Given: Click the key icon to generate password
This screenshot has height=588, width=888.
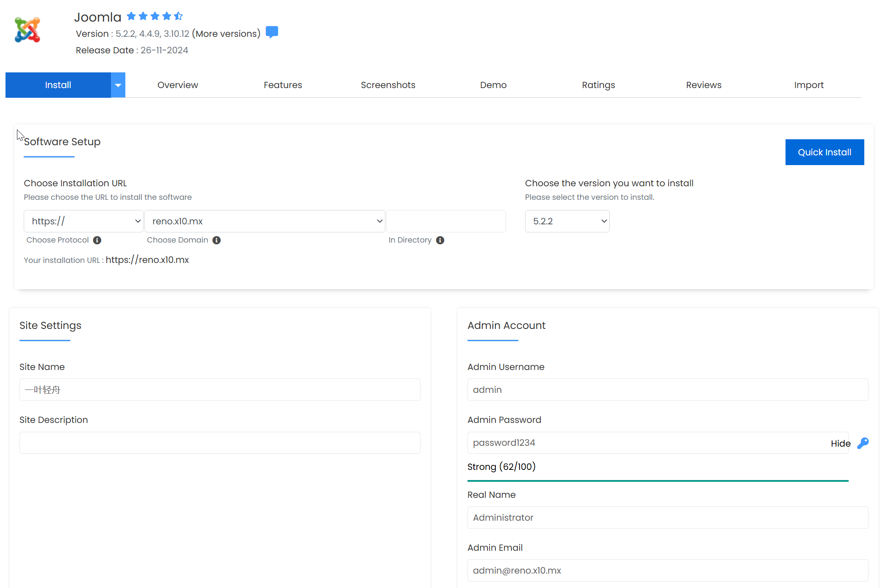Looking at the screenshot, I should click(x=863, y=443).
